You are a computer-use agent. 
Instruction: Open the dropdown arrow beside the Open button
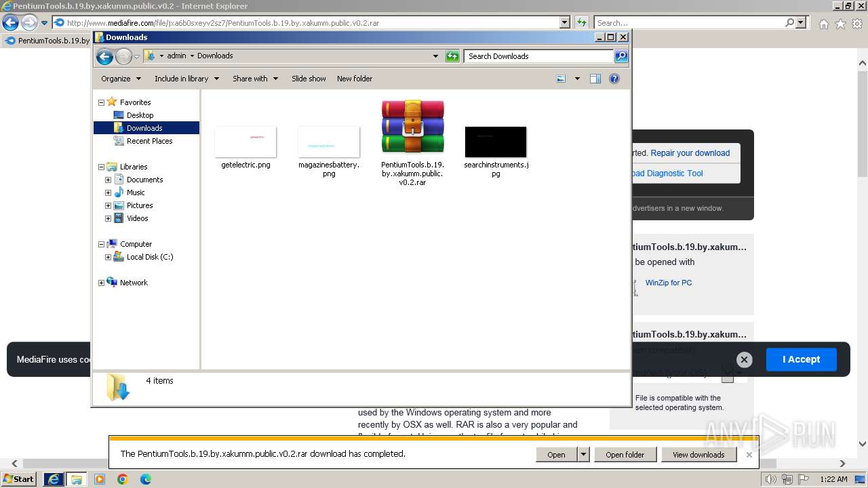click(x=583, y=455)
